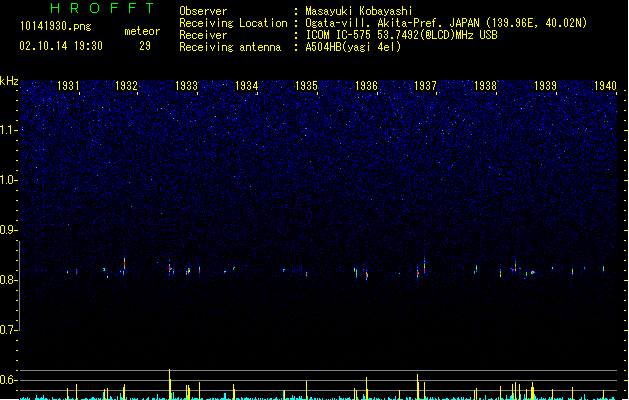The height and width of the screenshot is (400, 629).
Task: Click the date stamp 02.10.14 19:30
Action: [61, 46]
